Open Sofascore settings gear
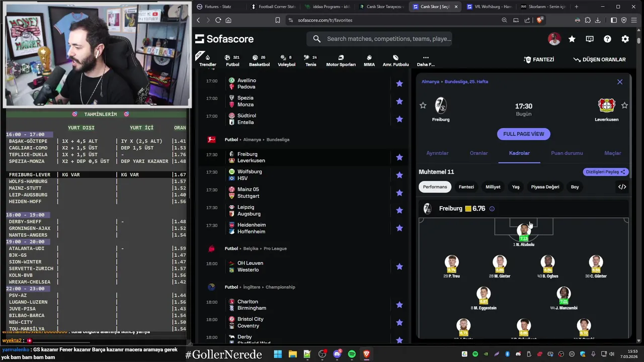 pos(625,39)
